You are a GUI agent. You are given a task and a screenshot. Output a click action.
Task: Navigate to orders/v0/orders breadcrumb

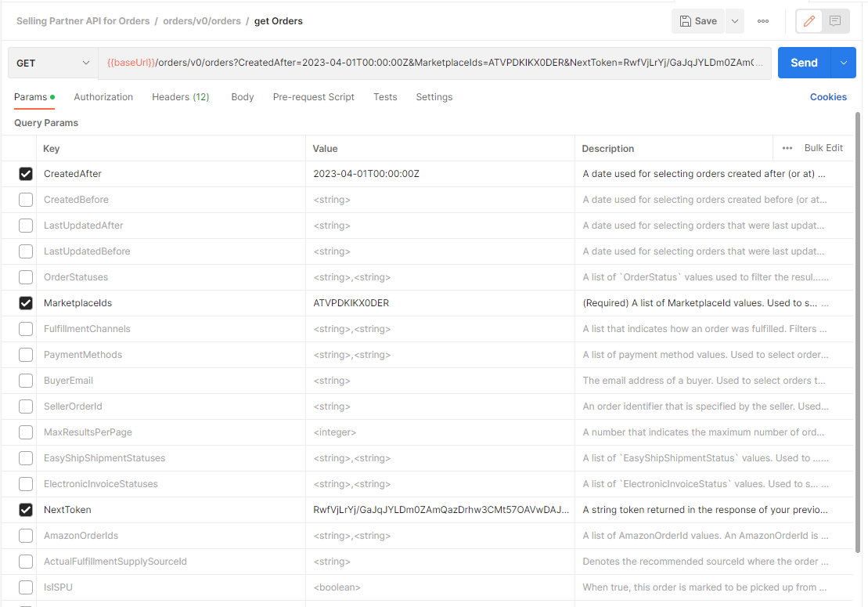200,21
